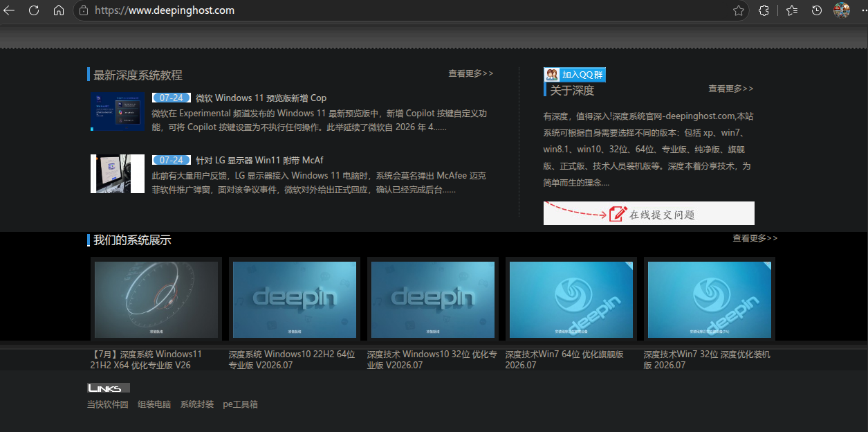Open the browsing history panel
This screenshot has width=868, height=432.
click(x=817, y=10)
